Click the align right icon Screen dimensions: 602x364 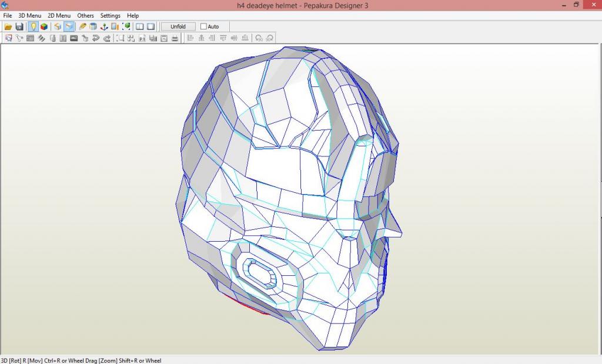point(212,38)
